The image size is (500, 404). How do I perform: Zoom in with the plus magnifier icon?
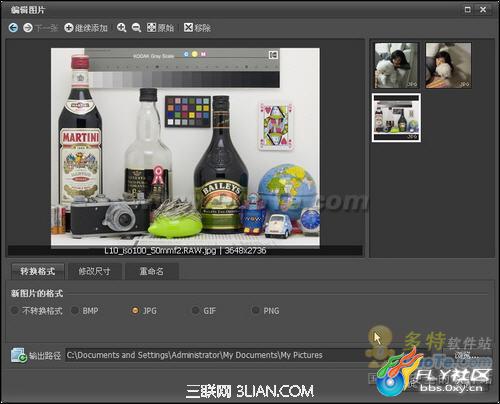coord(122,28)
